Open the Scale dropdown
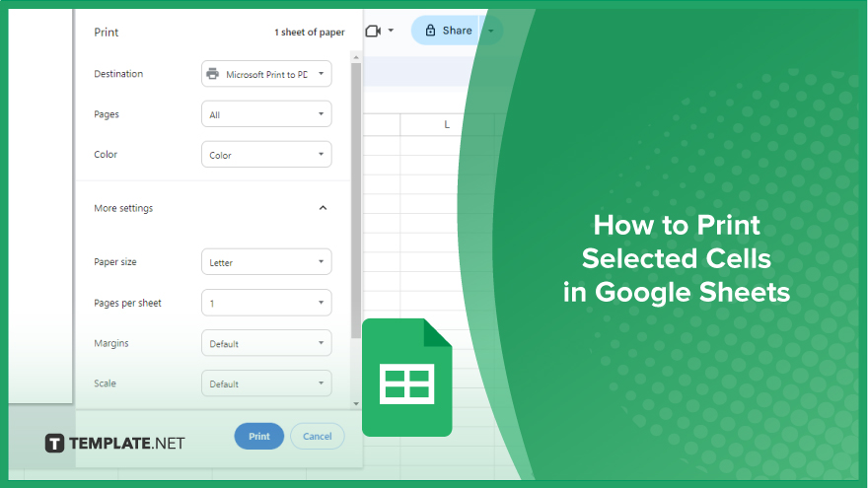 pos(266,383)
